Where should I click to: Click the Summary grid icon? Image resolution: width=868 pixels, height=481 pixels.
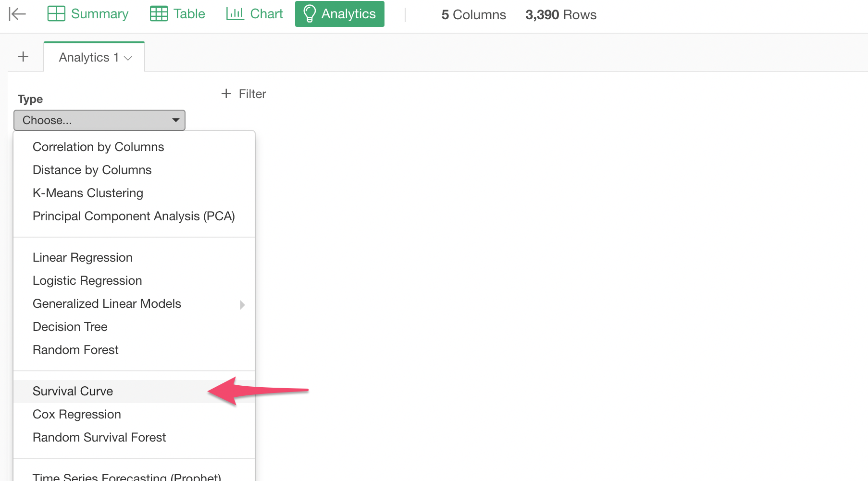pyautogui.click(x=56, y=14)
